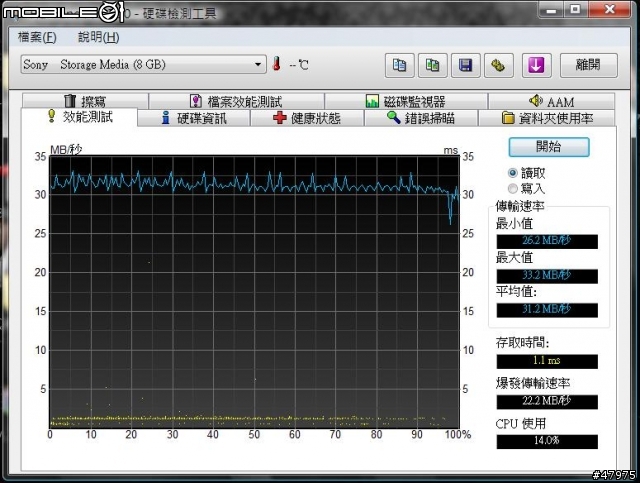640x483 pixels.
Task: Click the blue info icon on 硬碟資訊 tab
Action: tap(166, 118)
